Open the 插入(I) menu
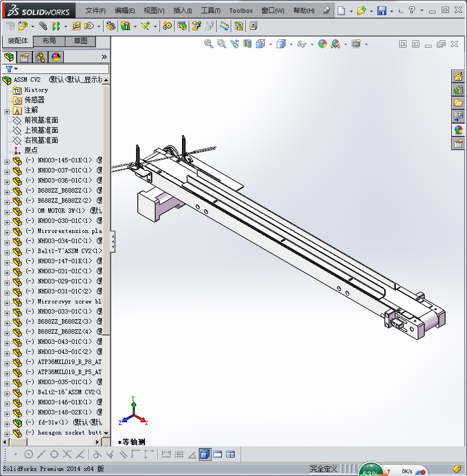 (x=183, y=11)
